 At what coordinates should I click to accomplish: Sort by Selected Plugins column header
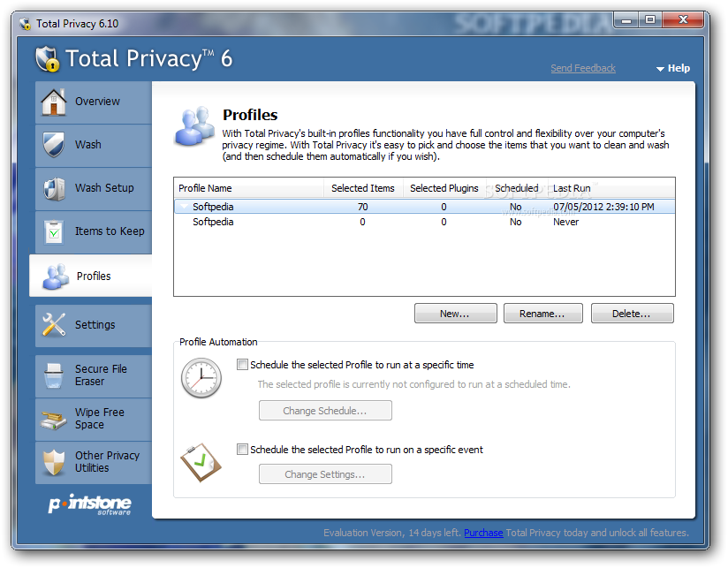tap(444, 188)
